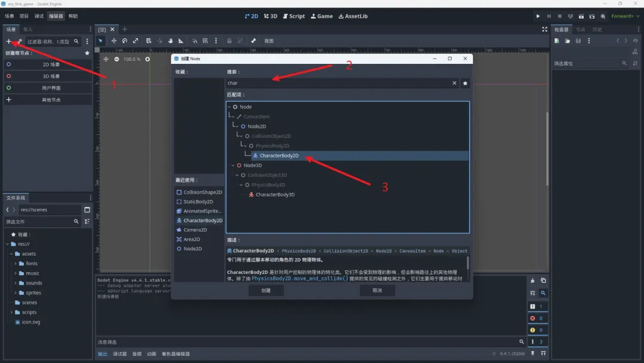Screen dimensions: 644x363
Task: Stop the running project
Action: (x=559, y=16)
